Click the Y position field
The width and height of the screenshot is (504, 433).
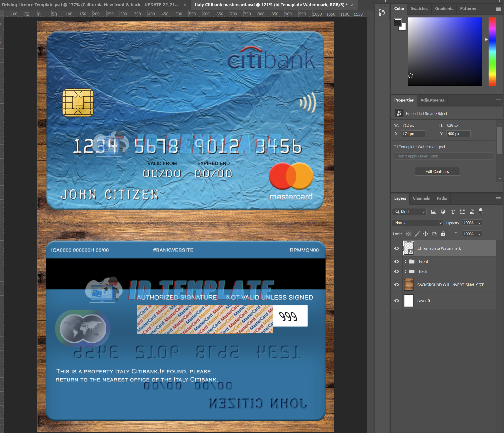(458, 134)
